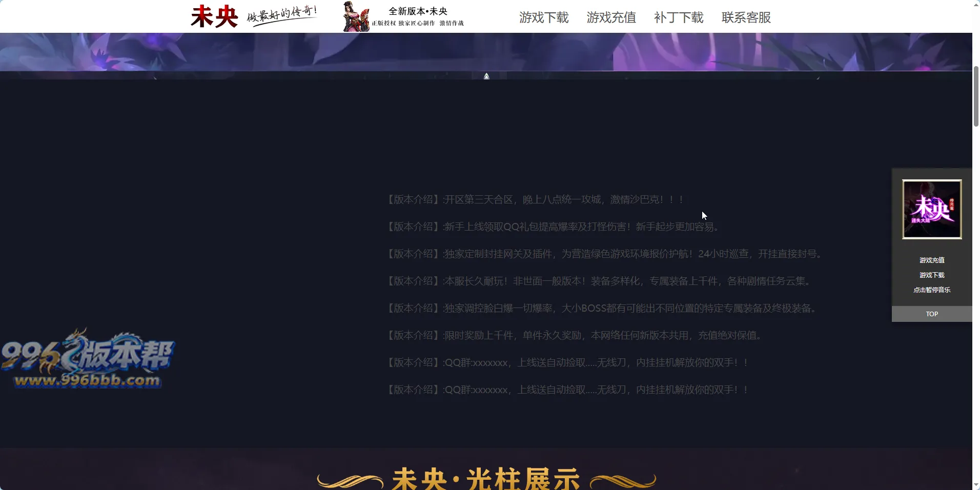Click the 未央 thumbnail in side panel

click(x=932, y=209)
